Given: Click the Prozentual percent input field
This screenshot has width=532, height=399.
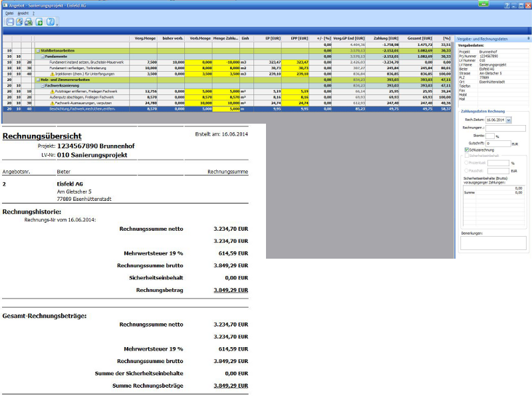Looking at the screenshot, I should click(498, 163).
